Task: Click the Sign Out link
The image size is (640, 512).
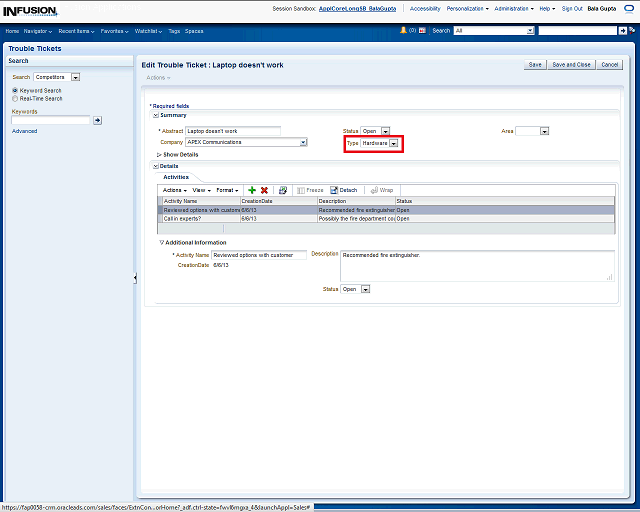Action: pos(572,8)
